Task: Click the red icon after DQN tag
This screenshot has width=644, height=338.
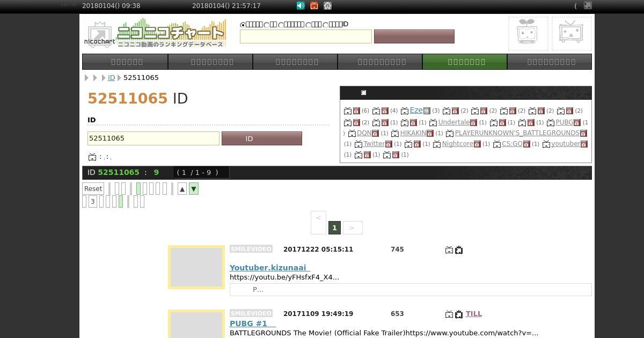Action: 375,134
